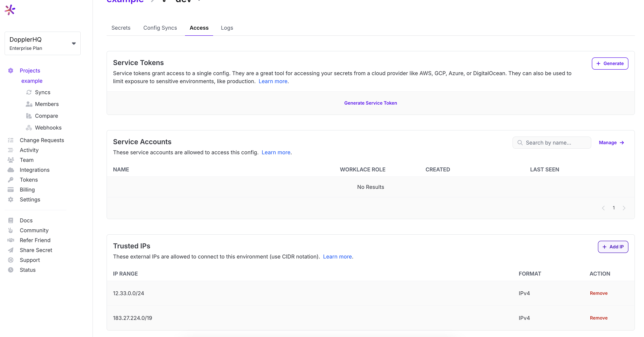The height and width of the screenshot is (337, 644).
Task: Select the example project
Action: point(32,81)
